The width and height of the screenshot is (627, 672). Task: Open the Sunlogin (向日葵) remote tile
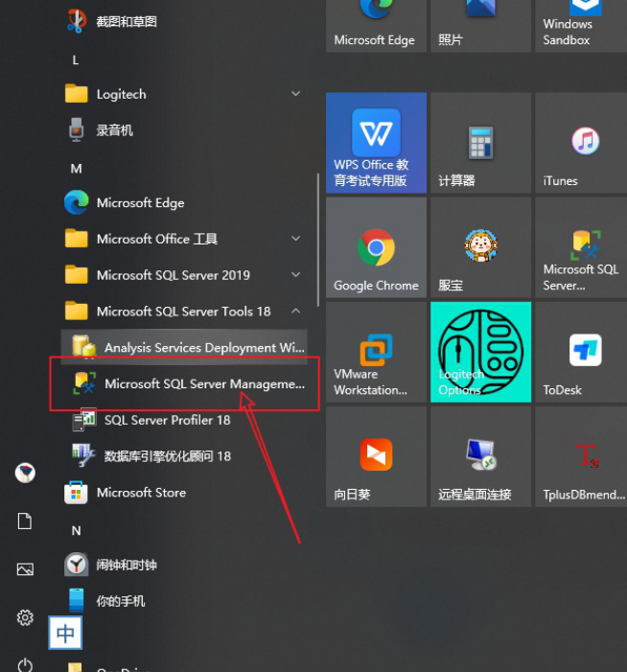tap(376, 457)
